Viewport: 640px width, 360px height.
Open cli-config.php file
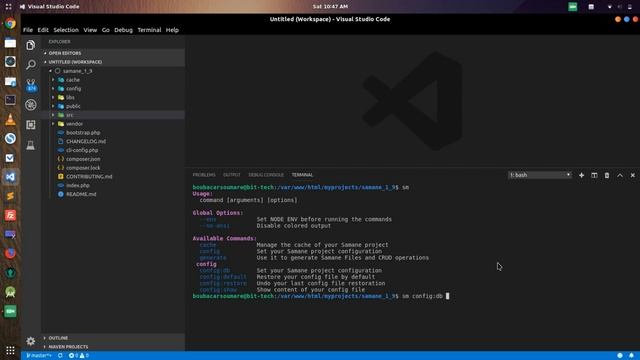(x=82, y=150)
